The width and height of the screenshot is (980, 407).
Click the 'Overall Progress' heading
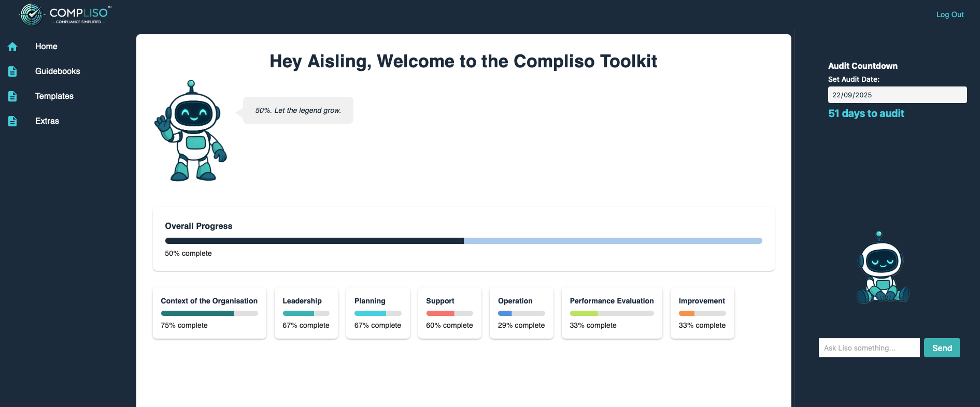198,226
